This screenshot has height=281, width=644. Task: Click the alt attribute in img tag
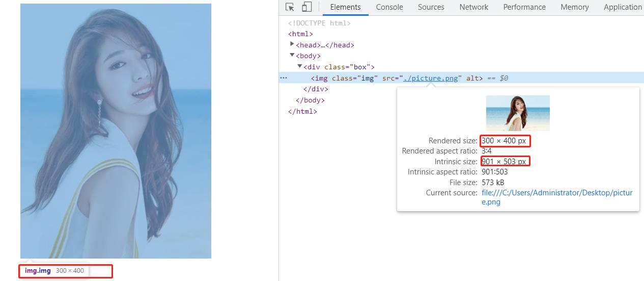point(471,78)
